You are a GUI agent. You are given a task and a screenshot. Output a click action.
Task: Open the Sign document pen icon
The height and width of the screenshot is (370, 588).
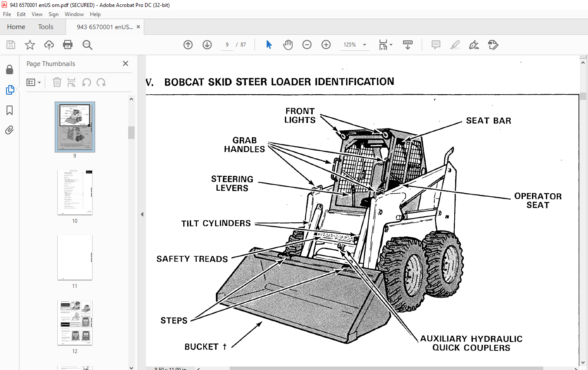point(474,45)
